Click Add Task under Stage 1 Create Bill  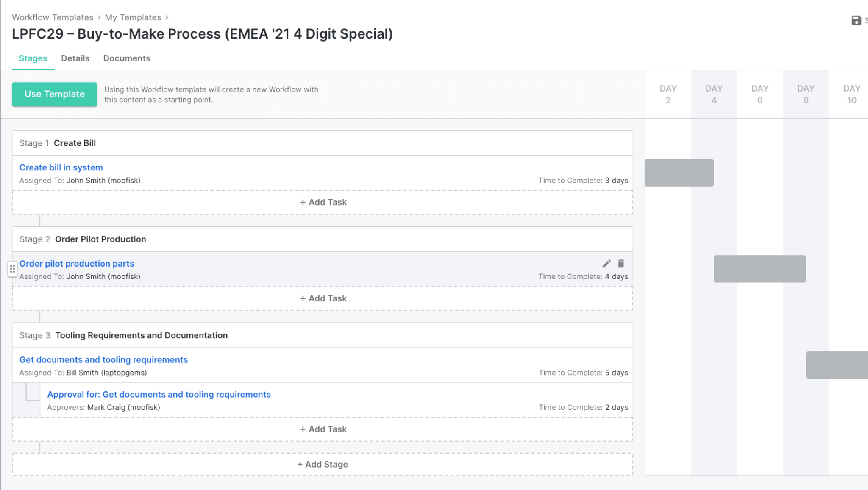click(323, 202)
